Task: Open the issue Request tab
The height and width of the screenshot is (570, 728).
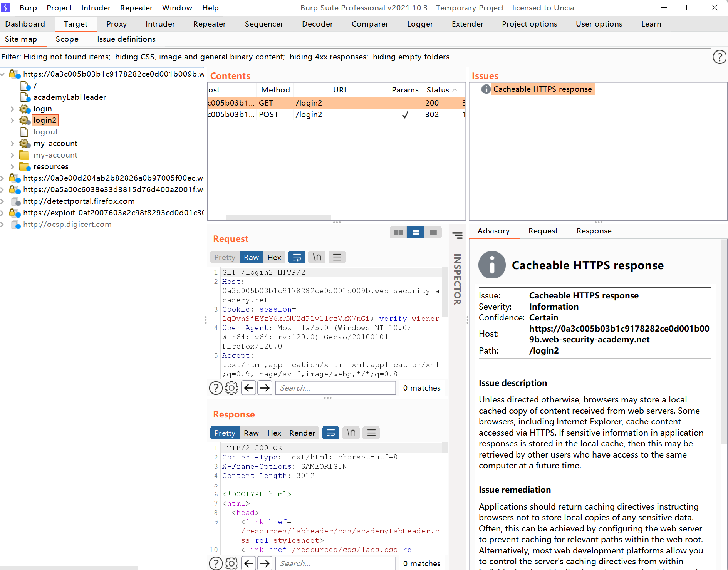Action: click(543, 231)
